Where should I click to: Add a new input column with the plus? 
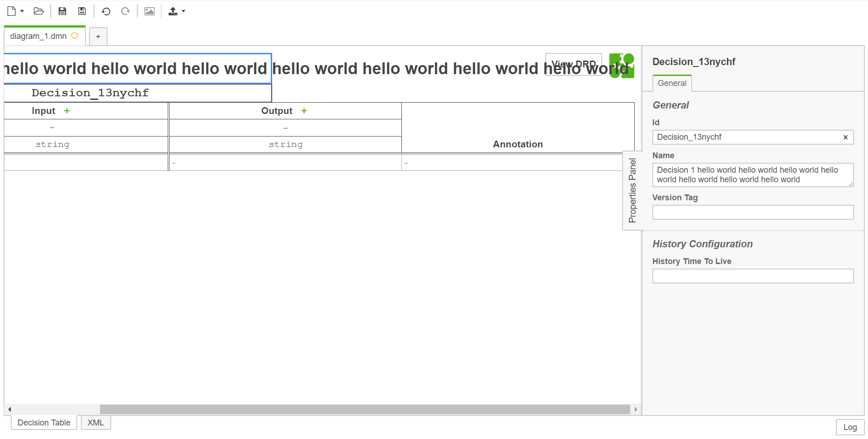pos(67,110)
